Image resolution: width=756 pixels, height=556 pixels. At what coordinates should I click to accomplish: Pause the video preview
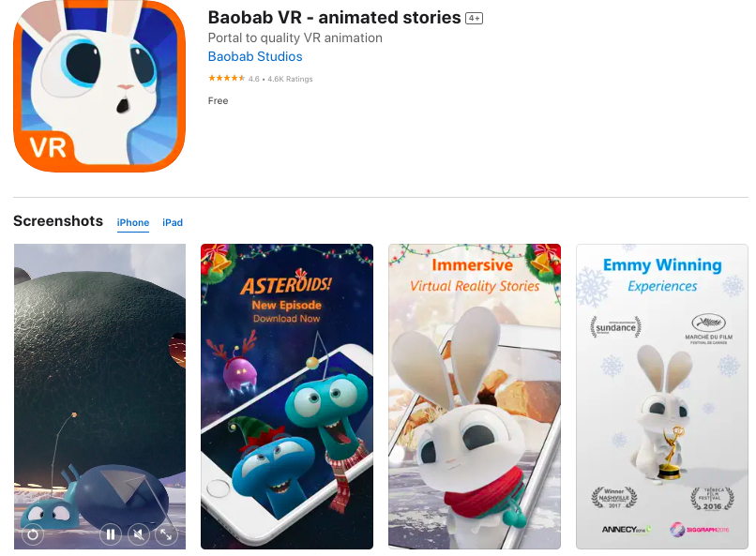pyautogui.click(x=111, y=534)
